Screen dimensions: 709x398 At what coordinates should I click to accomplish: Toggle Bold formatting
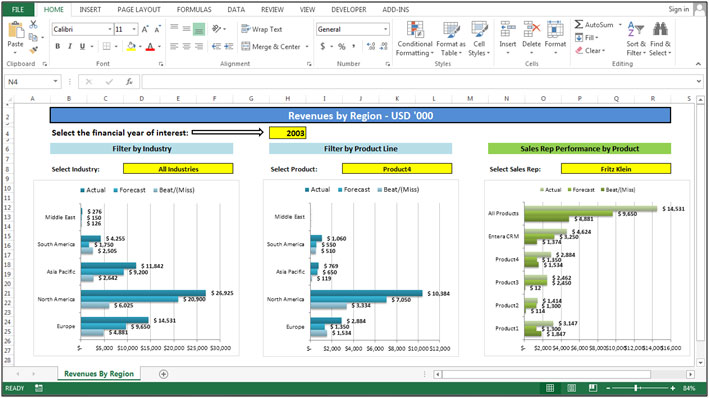[x=57, y=46]
